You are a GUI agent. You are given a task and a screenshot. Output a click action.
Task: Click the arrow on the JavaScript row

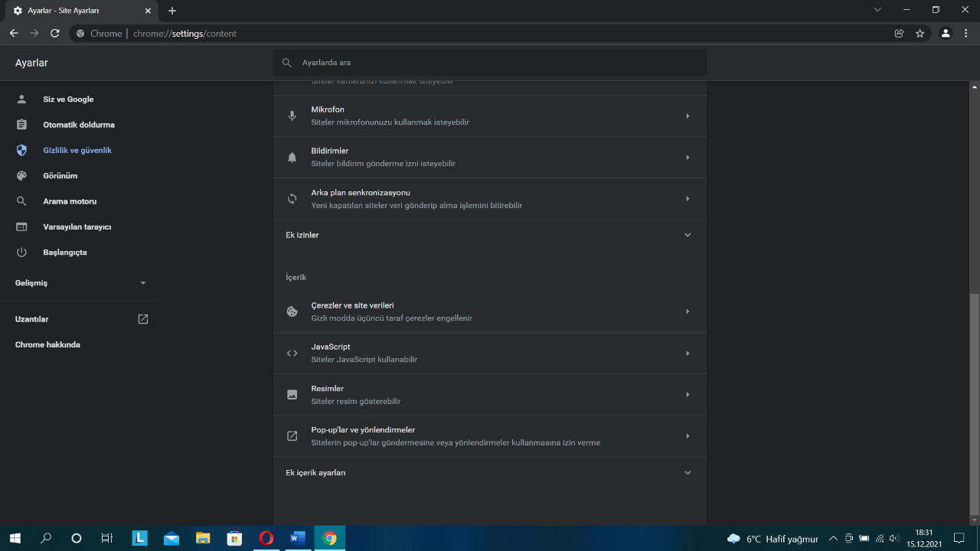[688, 354]
